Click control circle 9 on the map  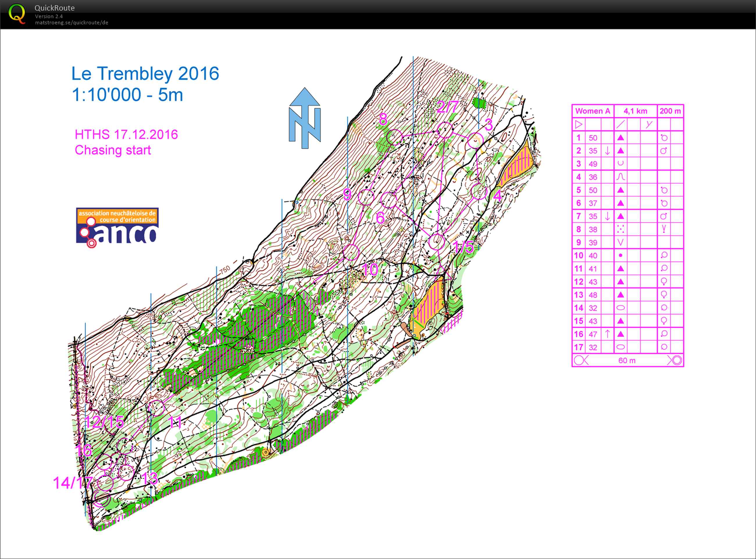(366, 197)
